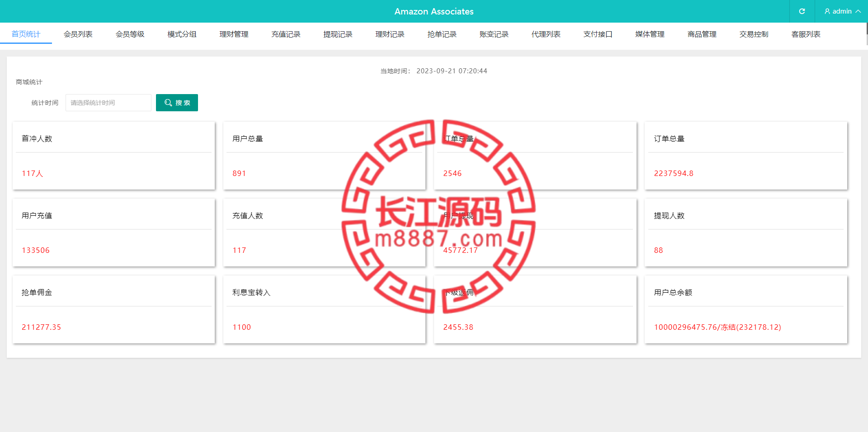
Task: Click the 抢单佣金 value 211277.35
Action: pyautogui.click(x=41, y=327)
